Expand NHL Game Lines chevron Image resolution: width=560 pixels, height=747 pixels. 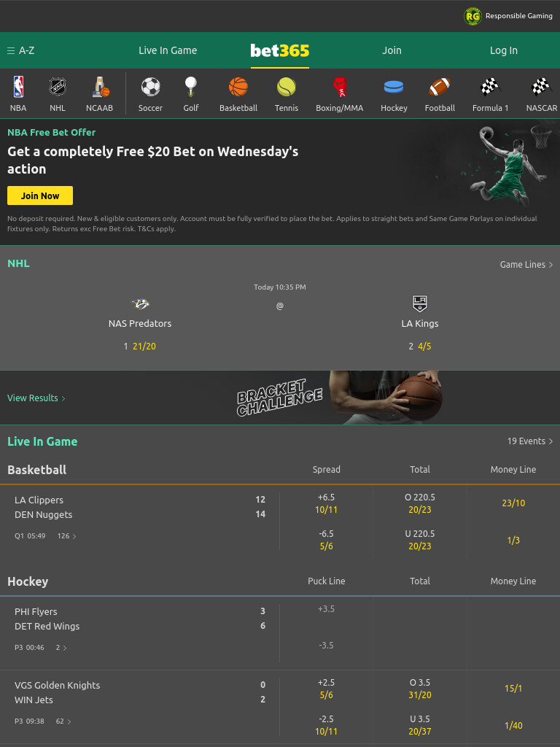pos(551,264)
